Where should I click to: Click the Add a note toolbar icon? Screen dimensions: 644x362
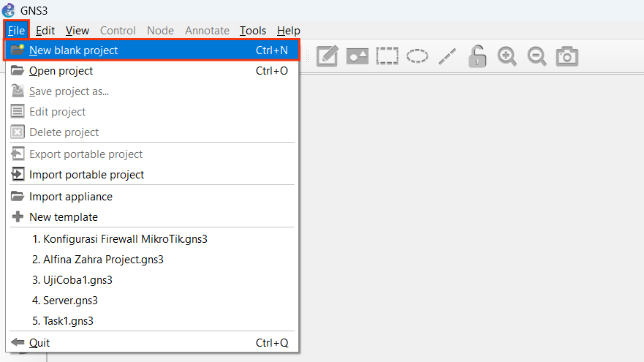327,56
